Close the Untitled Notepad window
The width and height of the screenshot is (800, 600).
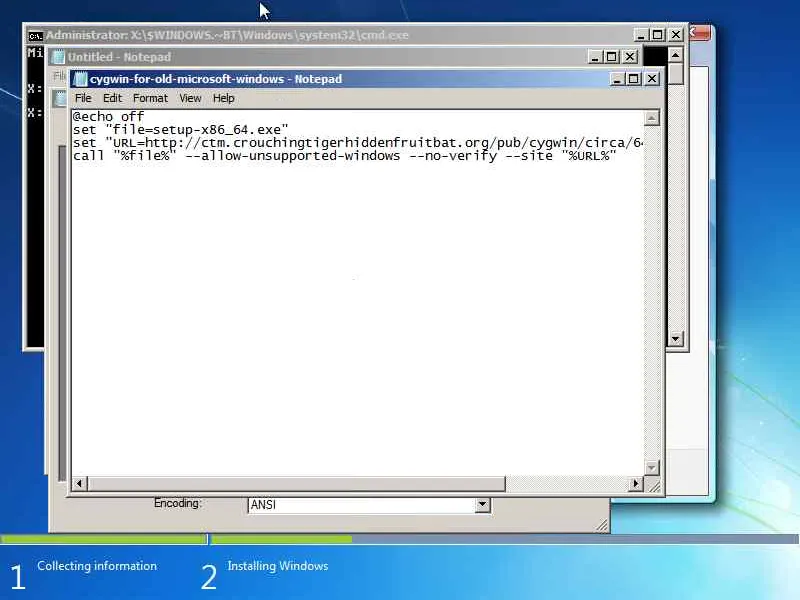tap(630, 57)
